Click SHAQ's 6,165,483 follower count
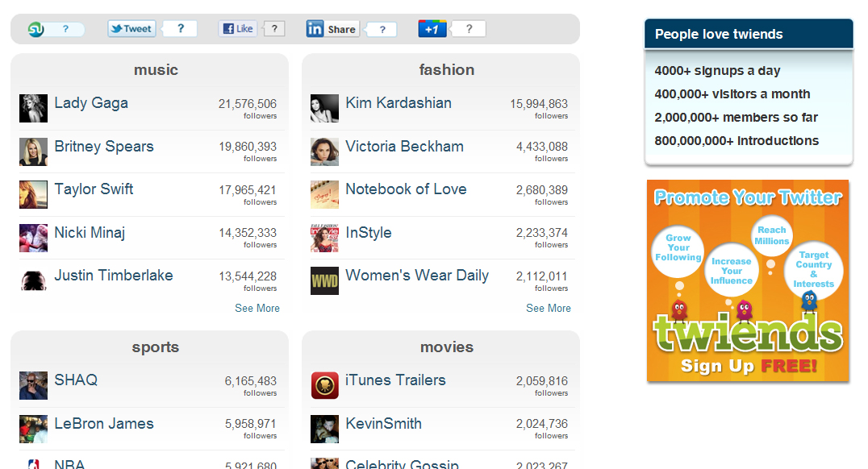Screen dimensions: 868x469 pyautogui.click(x=250, y=381)
